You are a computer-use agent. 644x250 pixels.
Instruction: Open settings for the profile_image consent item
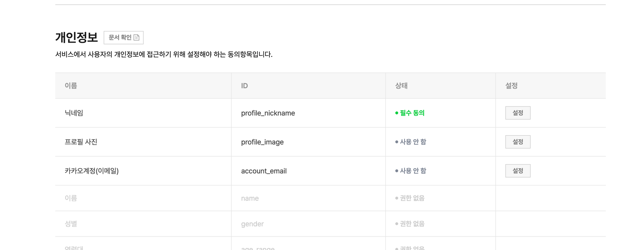518,142
